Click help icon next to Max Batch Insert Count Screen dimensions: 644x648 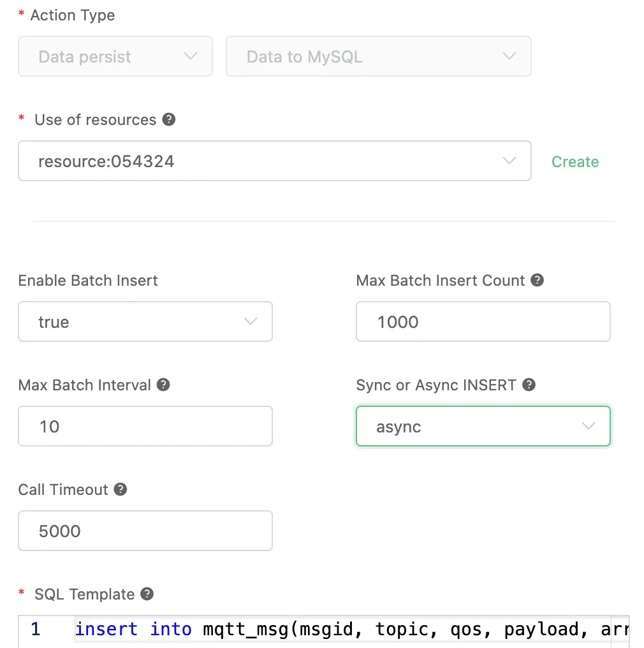(x=538, y=280)
